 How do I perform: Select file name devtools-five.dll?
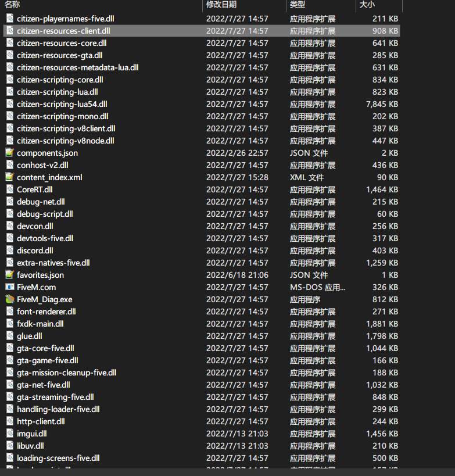coord(45,238)
